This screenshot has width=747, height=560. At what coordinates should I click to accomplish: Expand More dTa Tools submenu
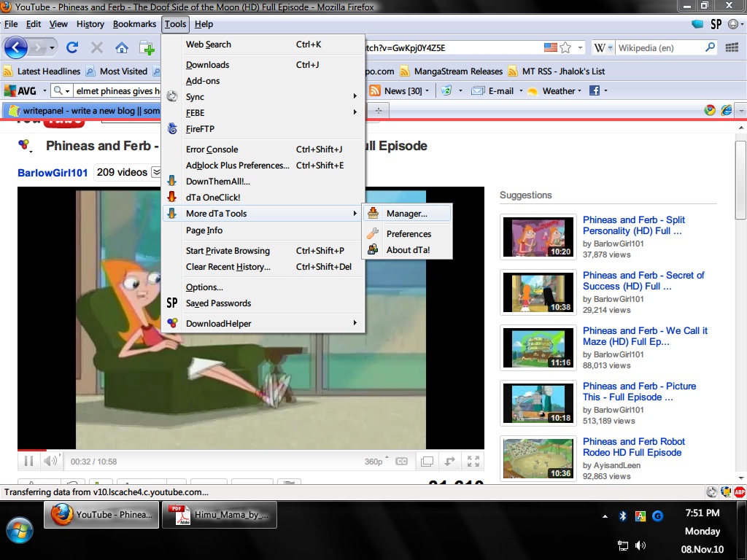[x=263, y=214]
